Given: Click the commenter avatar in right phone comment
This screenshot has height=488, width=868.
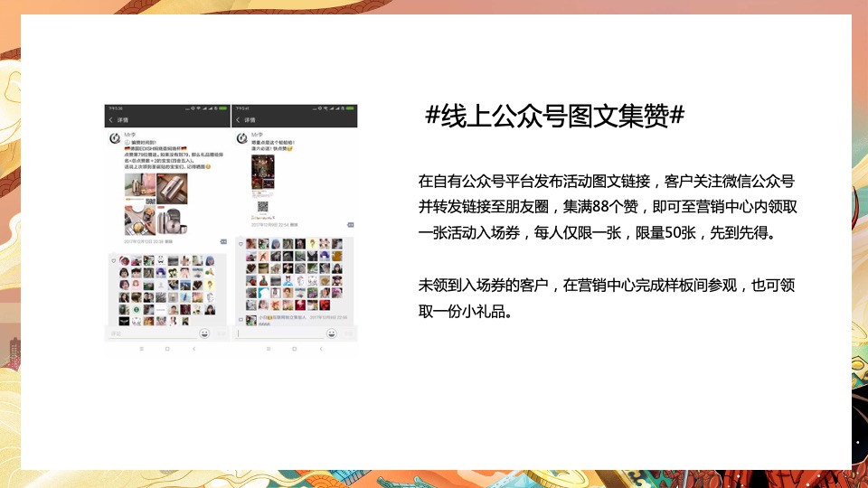Looking at the screenshot, I should [x=251, y=320].
